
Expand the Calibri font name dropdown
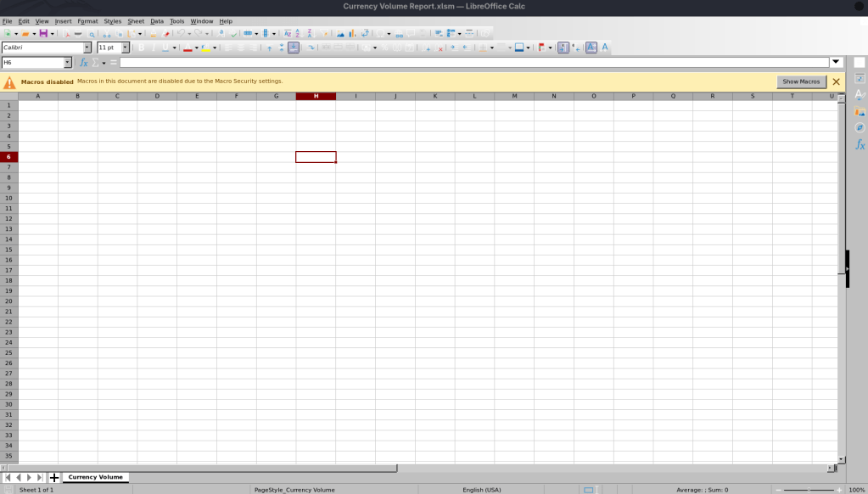[87, 48]
